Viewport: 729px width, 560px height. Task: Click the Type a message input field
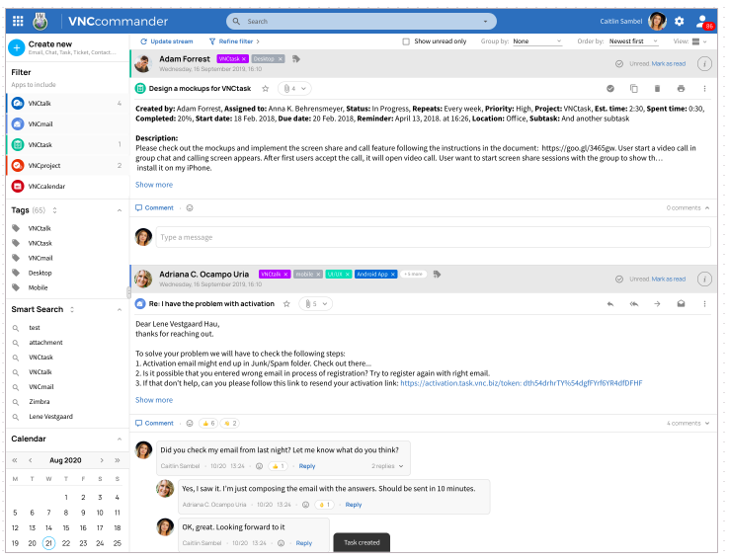tap(432, 237)
